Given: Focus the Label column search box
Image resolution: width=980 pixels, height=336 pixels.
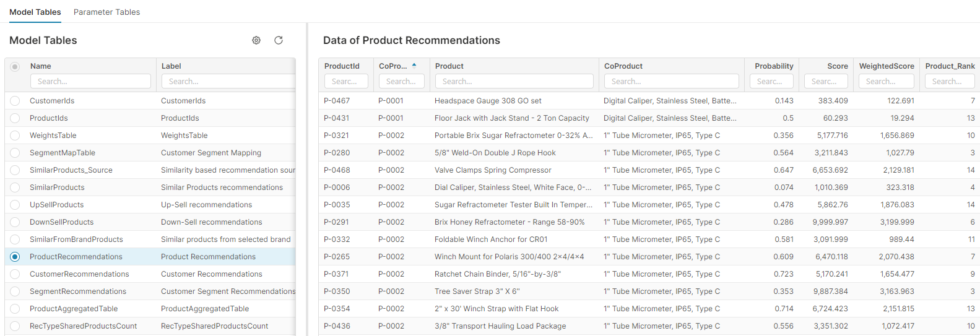Looking at the screenshot, I should pyautogui.click(x=228, y=81).
